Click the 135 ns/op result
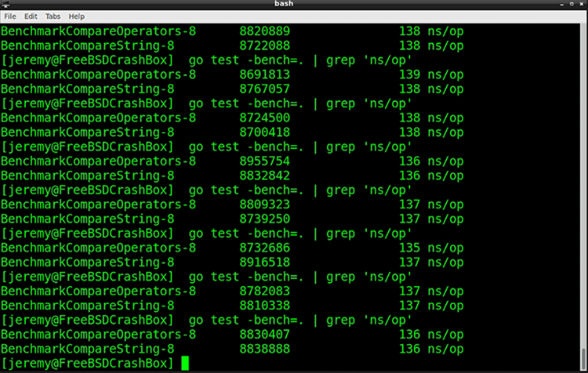588x373 pixels. point(431,248)
